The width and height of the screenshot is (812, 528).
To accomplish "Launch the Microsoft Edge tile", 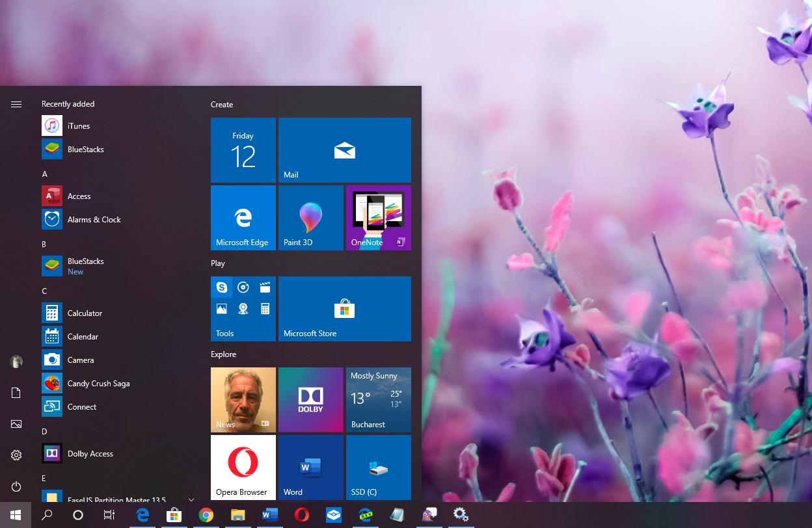I will [243, 218].
